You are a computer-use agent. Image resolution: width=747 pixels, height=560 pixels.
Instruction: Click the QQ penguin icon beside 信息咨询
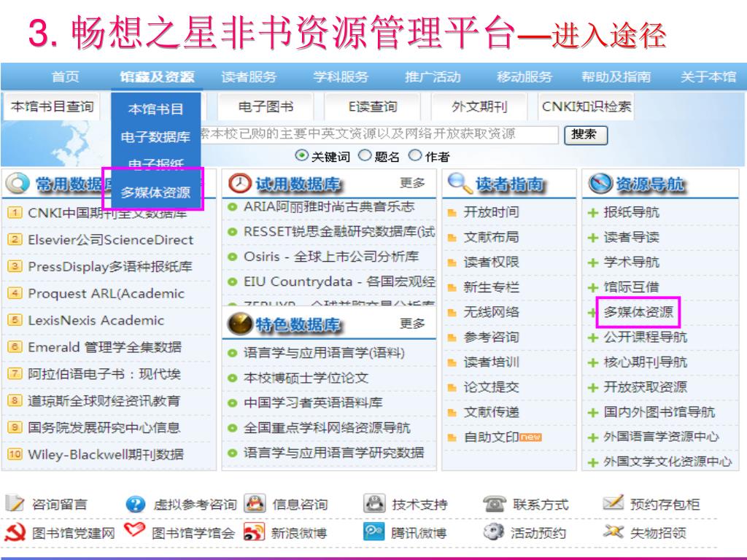255,503
